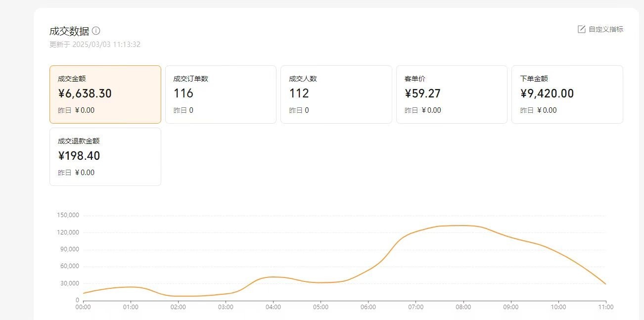Click the 150,000 y-axis label
Screen dimensions: 644x320
(x=68, y=216)
